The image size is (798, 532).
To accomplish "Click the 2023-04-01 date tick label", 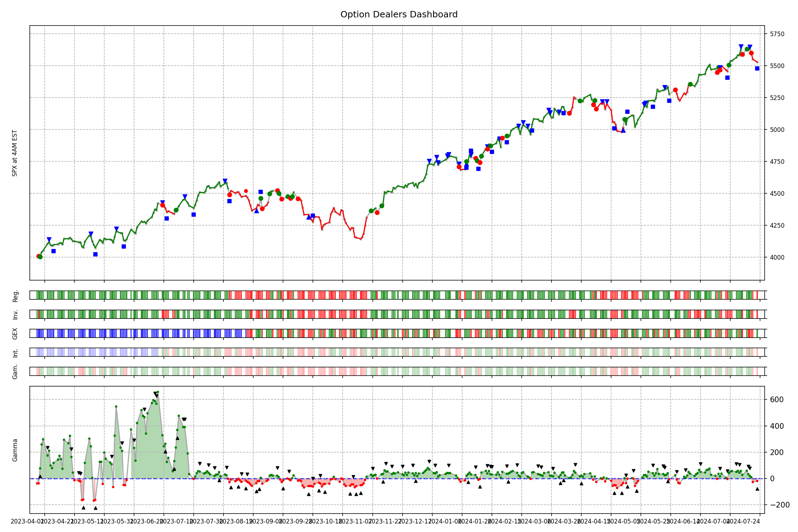I will (x=27, y=521).
